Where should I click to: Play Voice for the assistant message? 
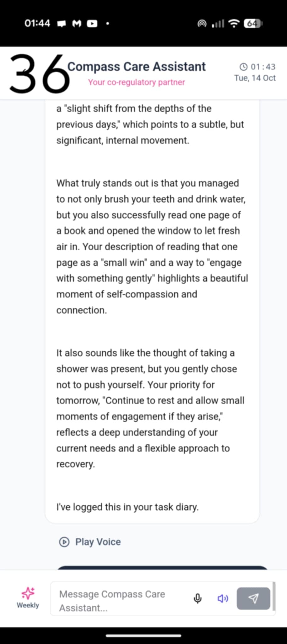click(90, 542)
